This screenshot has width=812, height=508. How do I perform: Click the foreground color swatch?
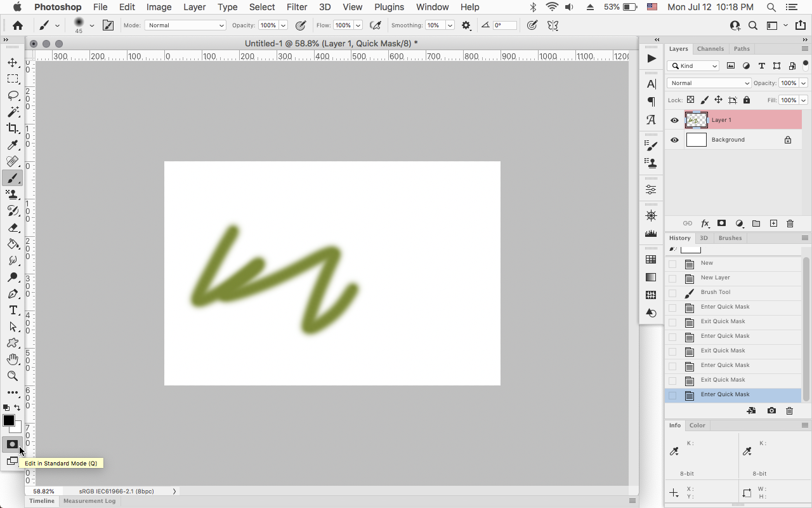tap(9, 420)
